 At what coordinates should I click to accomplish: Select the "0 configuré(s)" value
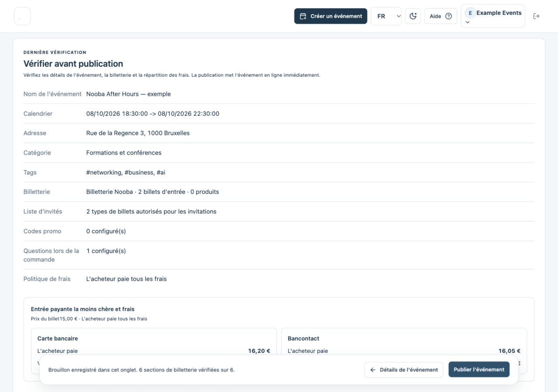coord(106,231)
